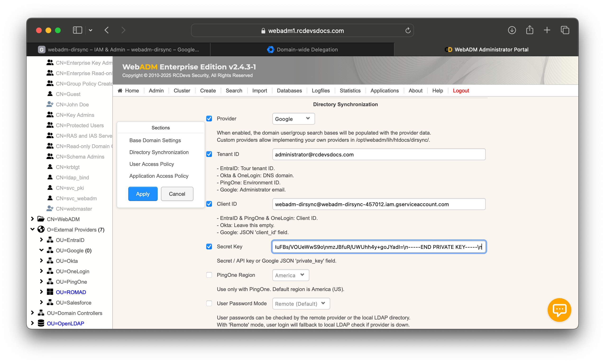Go to User Access Policy section
This screenshot has height=364, width=605.
point(152,164)
